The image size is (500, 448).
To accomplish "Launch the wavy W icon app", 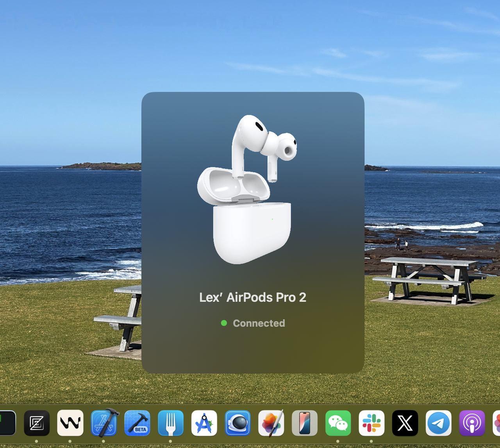I will pos(70,423).
